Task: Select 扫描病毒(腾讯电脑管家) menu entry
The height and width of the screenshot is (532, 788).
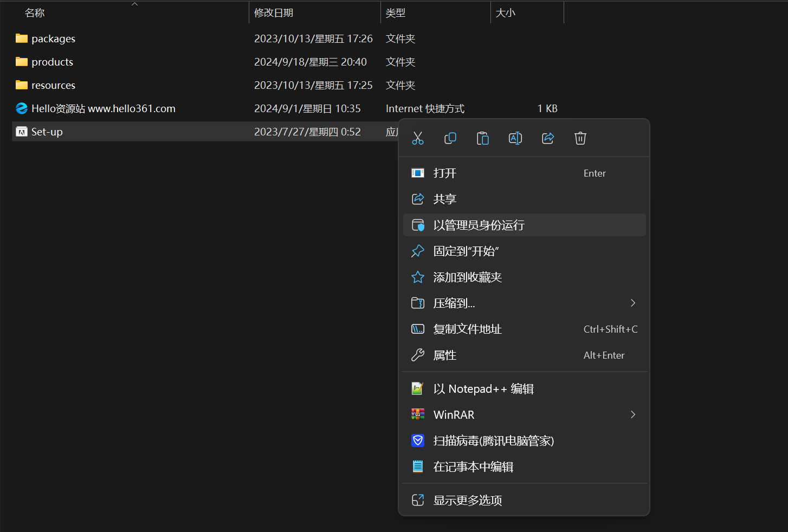Action: pyautogui.click(x=493, y=440)
